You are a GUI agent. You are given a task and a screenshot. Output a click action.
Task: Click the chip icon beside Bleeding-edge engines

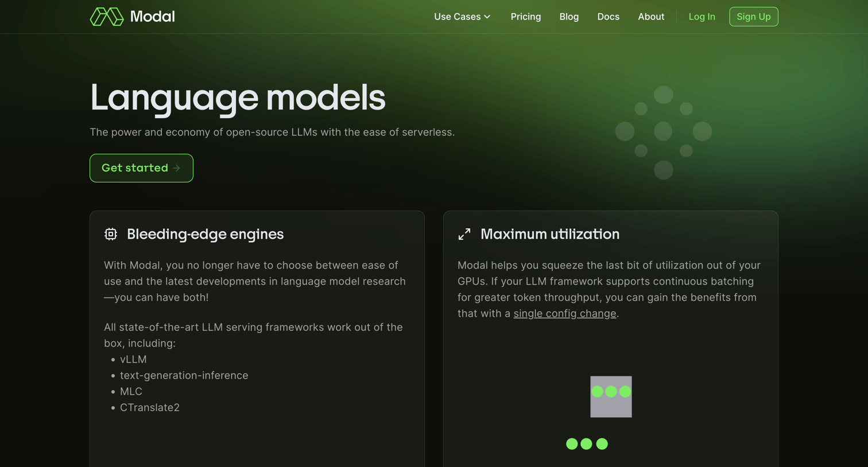(111, 234)
